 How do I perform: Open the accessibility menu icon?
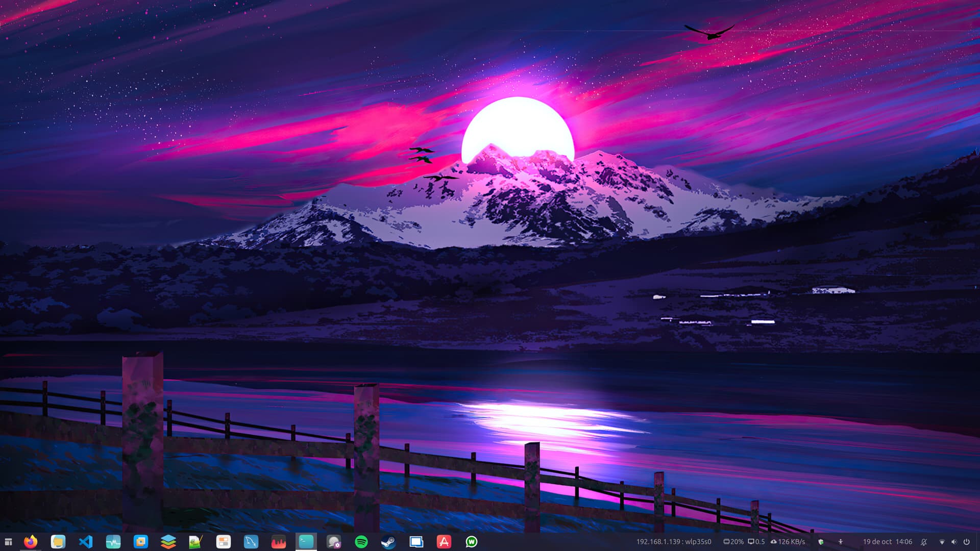click(841, 542)
